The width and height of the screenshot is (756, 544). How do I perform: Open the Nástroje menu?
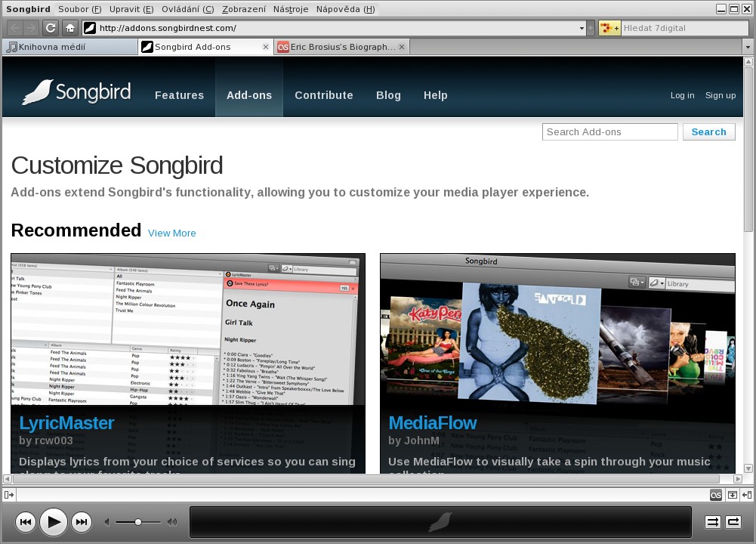pos(290,9)
